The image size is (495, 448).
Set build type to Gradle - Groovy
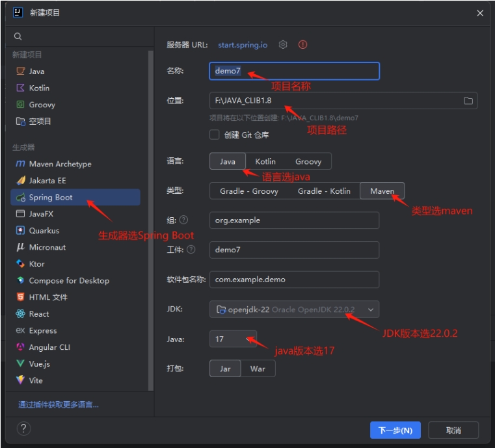[x=249, y=191]
